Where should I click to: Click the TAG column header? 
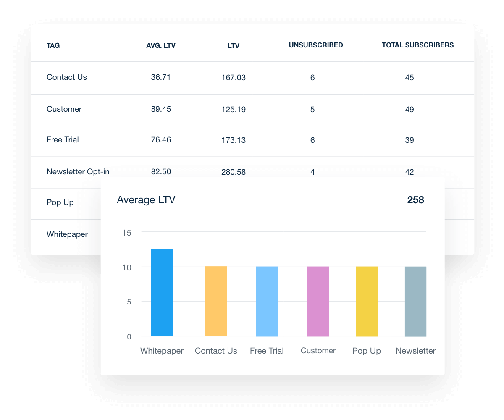pyautogui.click(x=53, y=45)
